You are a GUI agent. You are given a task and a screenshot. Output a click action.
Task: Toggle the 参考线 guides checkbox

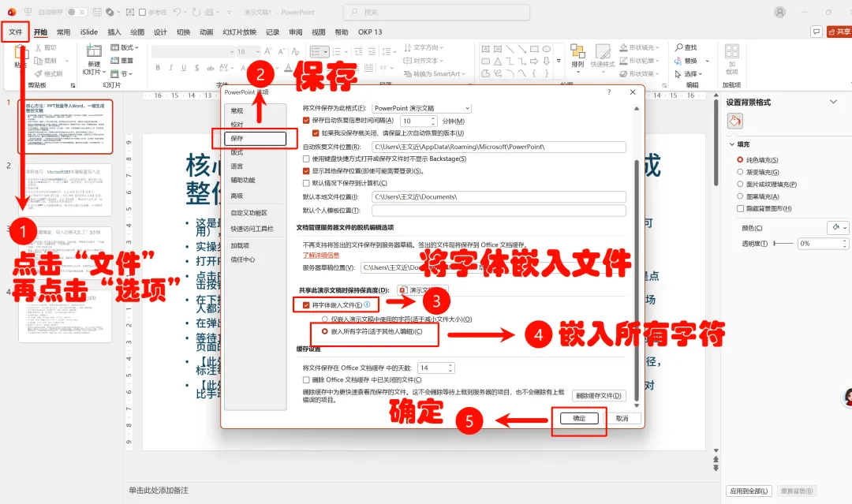pyautogui.click(x=142, y=12)
